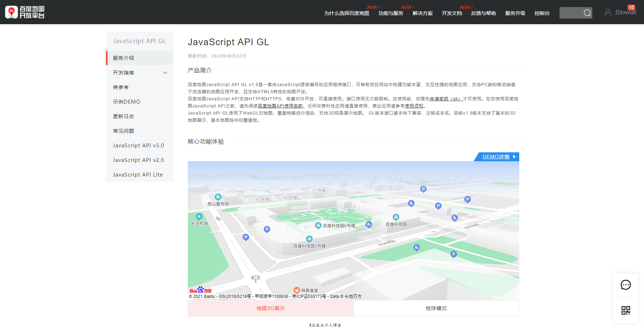Click the 光合作用 location pin
Viewport: 644px width, 331px height.
point(199,216)
